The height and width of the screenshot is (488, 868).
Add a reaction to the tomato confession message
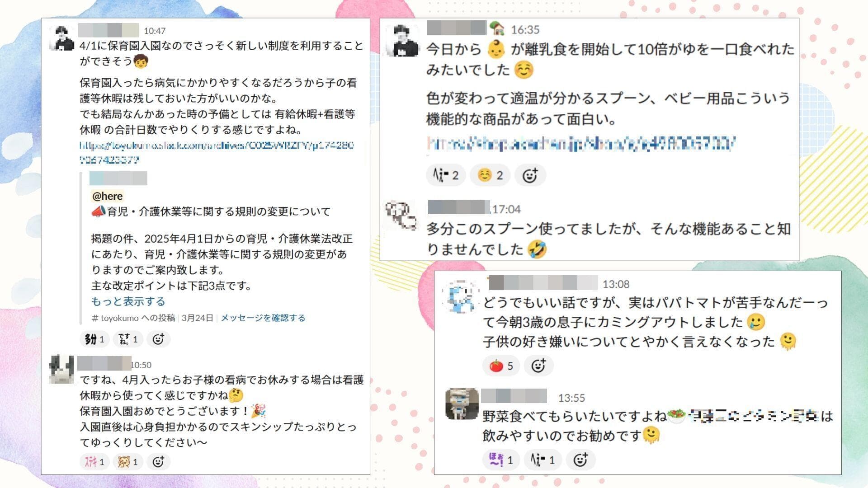coord(538,366)
